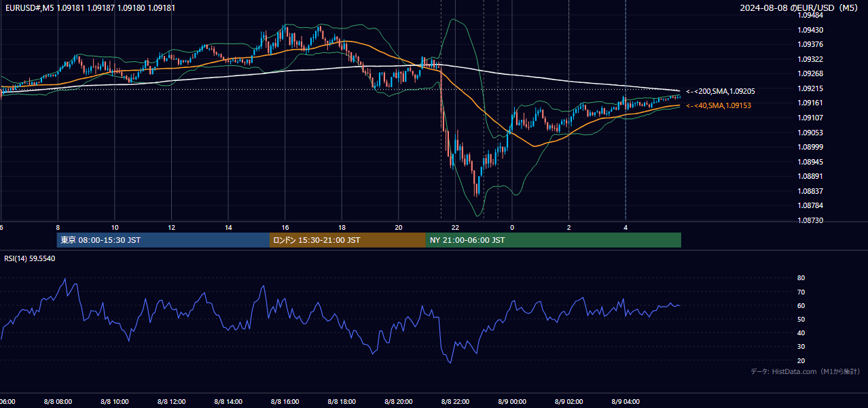
Task: Select the 東京 08:00-15:30 JST session bar
Action: tap(163, 240)
